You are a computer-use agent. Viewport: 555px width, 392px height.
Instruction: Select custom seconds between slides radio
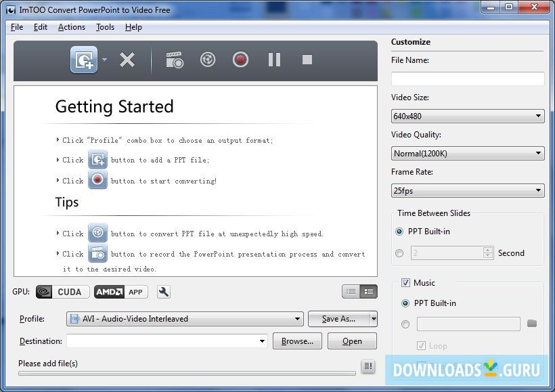[399, 253]
